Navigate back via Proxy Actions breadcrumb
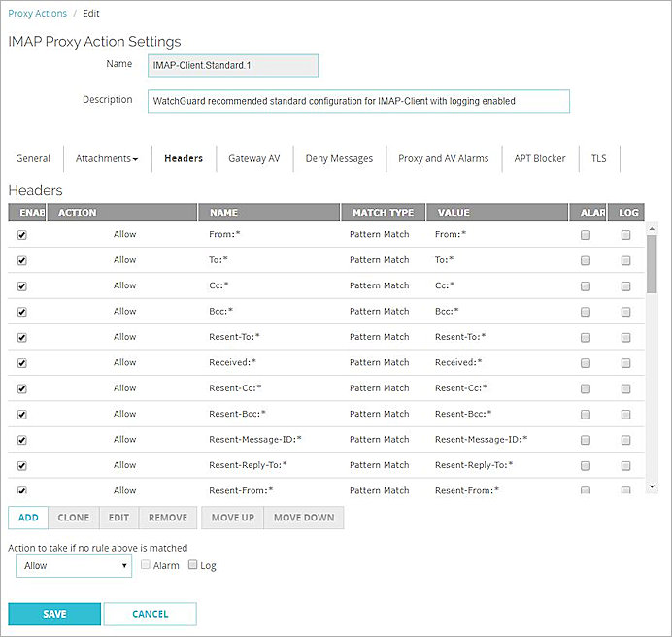Screen dimensions: 672x637 pyautogui.click(x=38, y=14)
